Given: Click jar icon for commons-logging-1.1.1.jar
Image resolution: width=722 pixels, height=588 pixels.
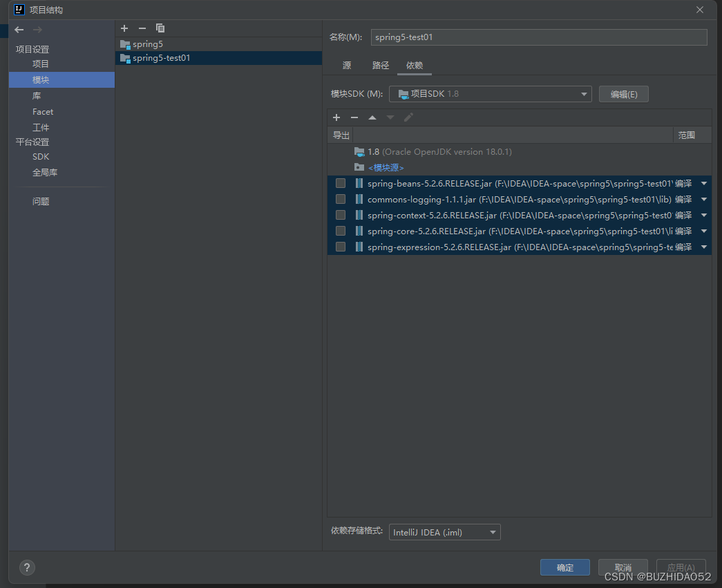Looking at the screenshot, I should click(359, 200).
